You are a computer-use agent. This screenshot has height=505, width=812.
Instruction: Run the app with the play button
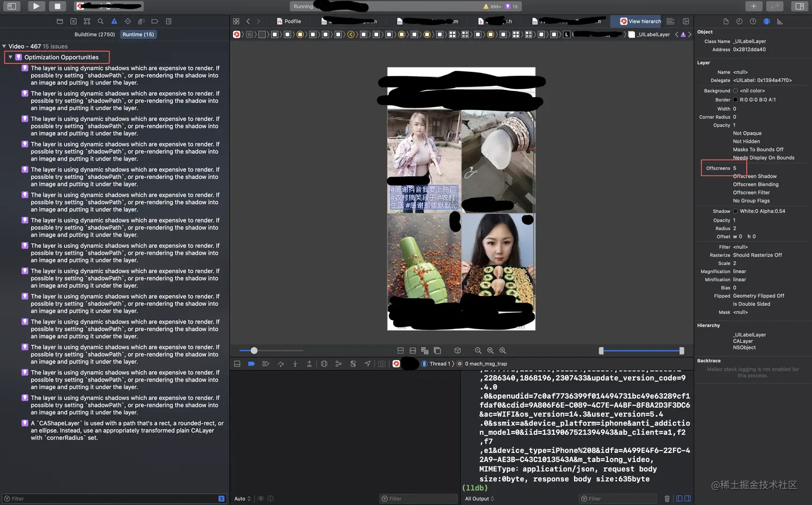click(36, 6)
